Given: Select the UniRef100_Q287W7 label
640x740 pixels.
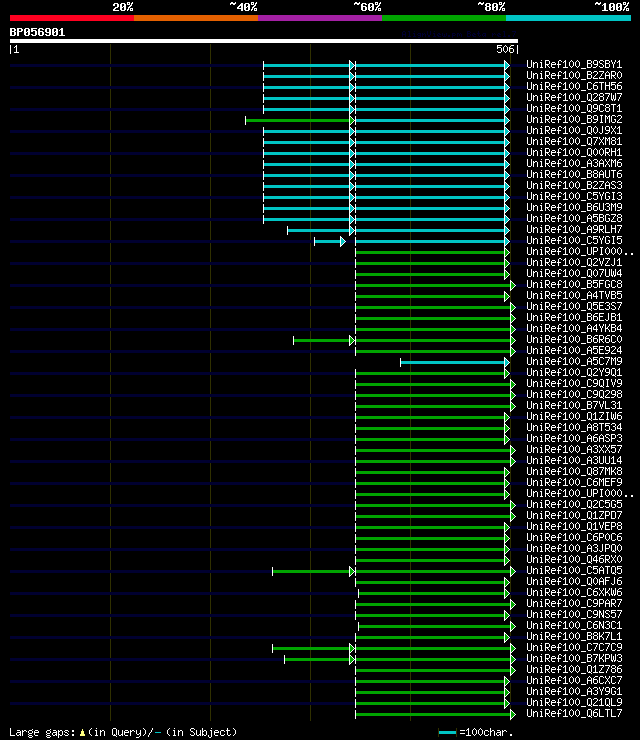Looking at the screenshot, I should tap(574, 98).
